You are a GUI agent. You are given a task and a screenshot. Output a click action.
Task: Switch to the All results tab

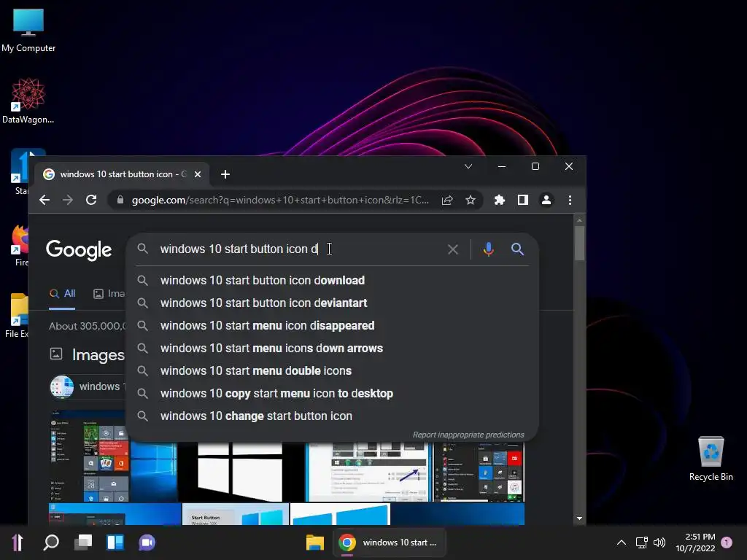(x=63, y=293)
